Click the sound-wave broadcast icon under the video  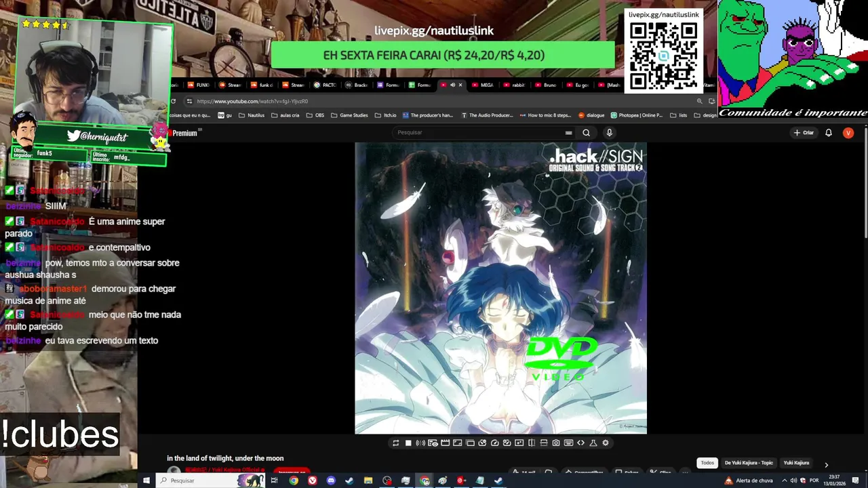click(420, 443)
